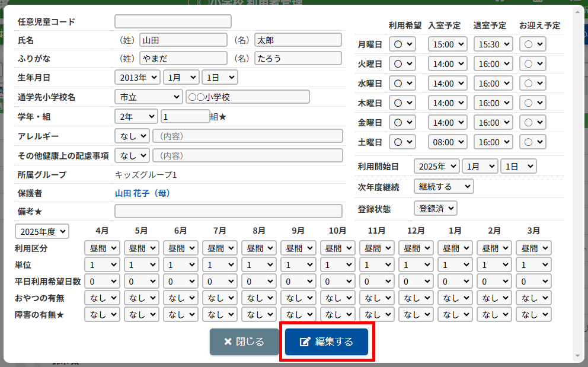
Task: Click the 備考 notes text field
Action: tap(228, 211)
